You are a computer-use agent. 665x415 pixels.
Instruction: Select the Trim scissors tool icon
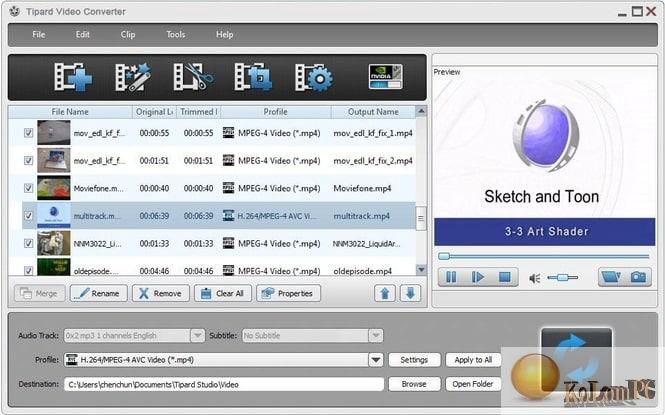point(193,77)
